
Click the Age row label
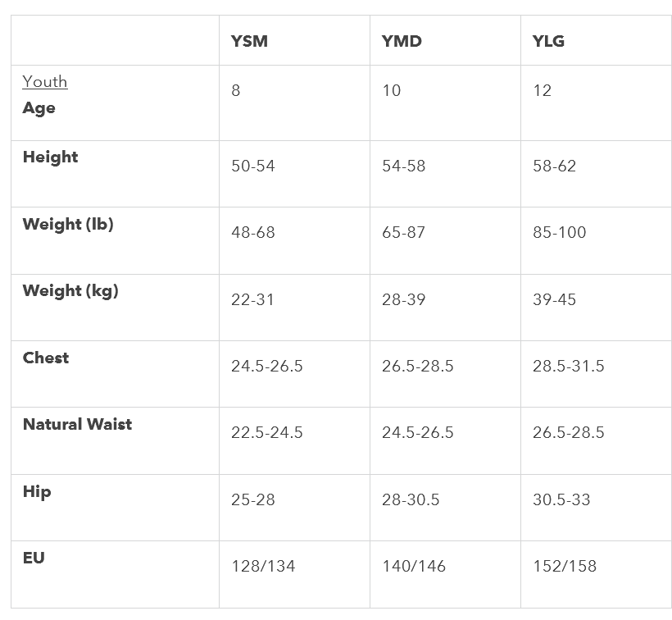click(39, 108)
